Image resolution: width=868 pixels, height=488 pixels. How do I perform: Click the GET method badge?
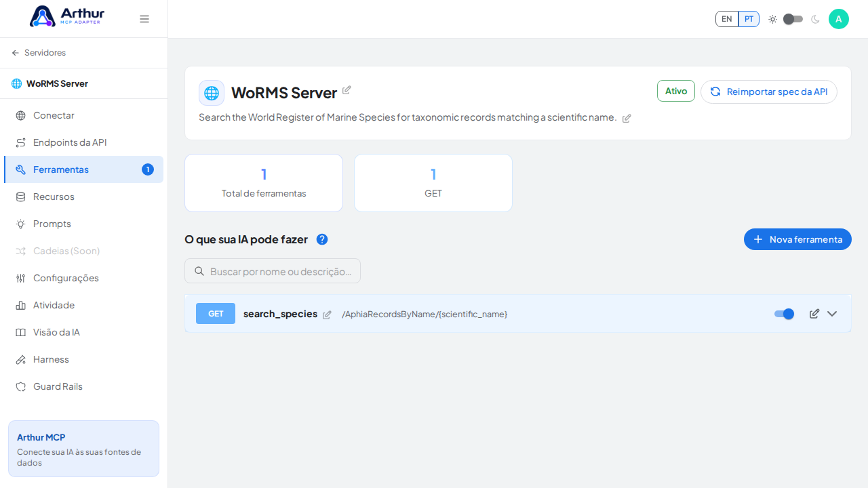tap(216, 314)
